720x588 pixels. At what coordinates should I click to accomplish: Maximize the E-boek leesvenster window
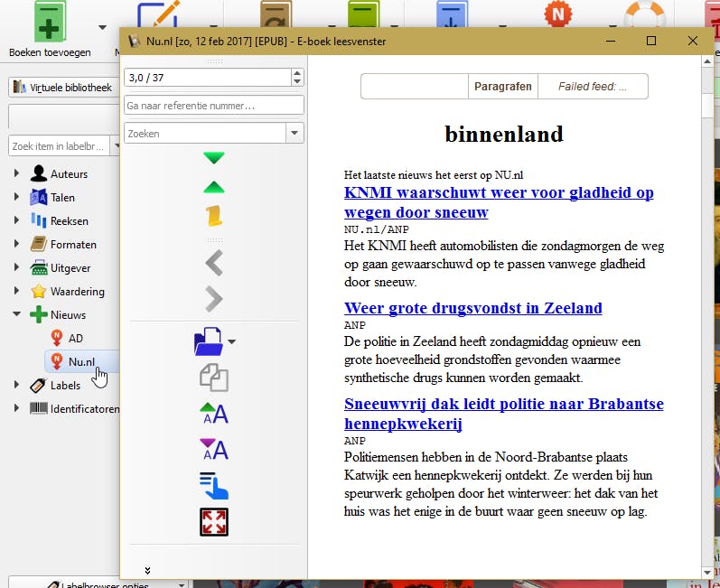651,41
